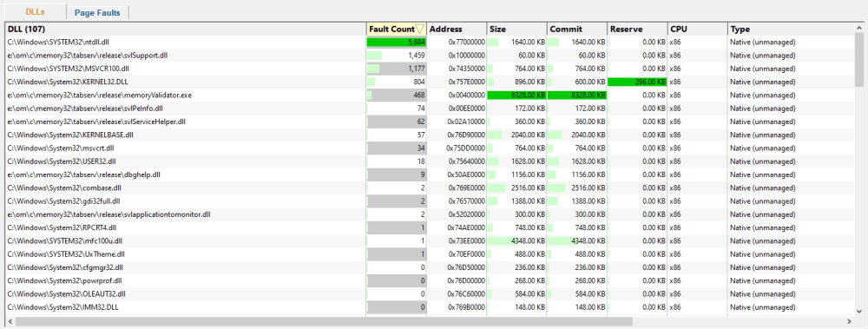Select the svlServiceHelper.dll row
This screenshot has width=868, height=329.
(431, 122)
